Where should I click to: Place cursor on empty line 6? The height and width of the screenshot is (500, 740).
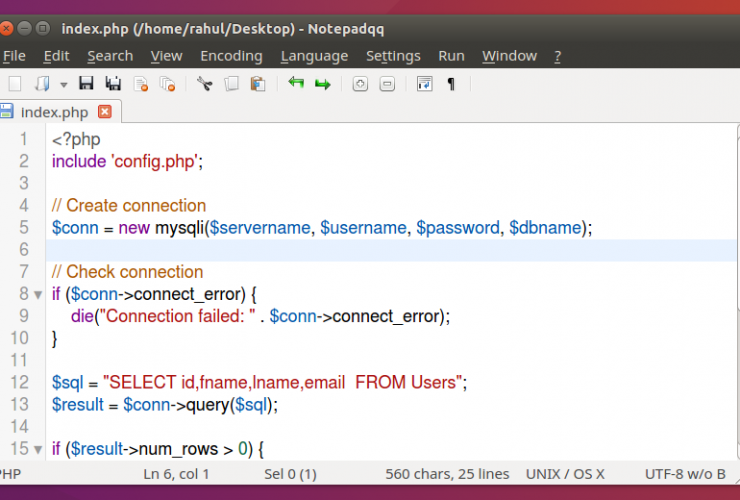300,250
